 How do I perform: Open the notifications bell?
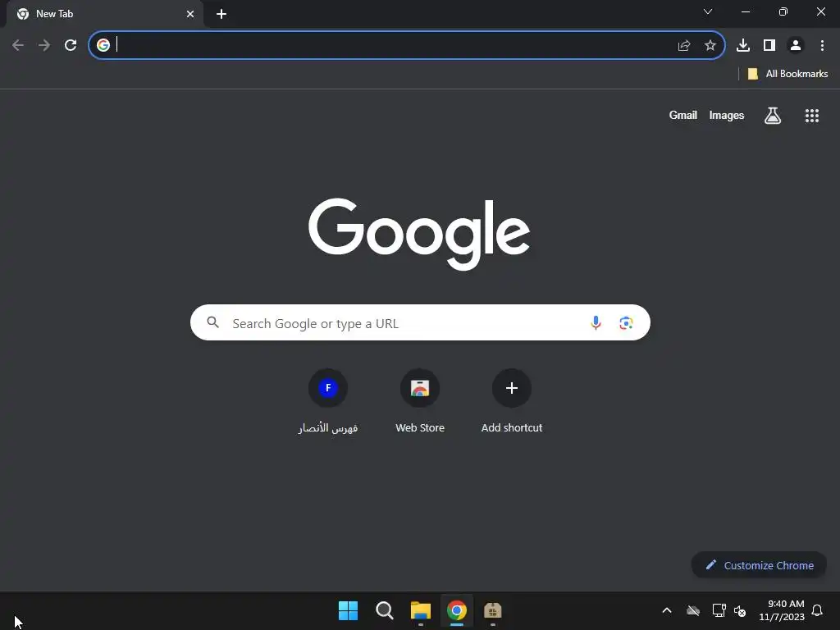click(x=818, y=610)
